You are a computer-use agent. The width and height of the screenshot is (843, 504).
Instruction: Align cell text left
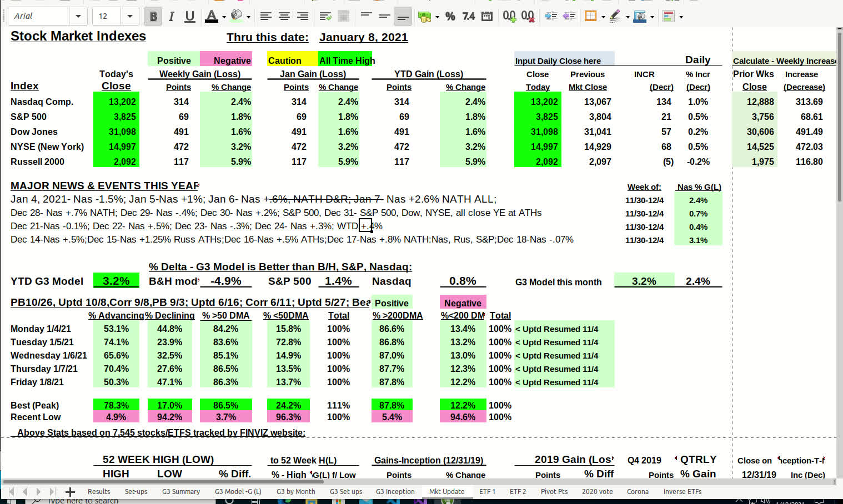pyautogui.click(x=266, y=17)
